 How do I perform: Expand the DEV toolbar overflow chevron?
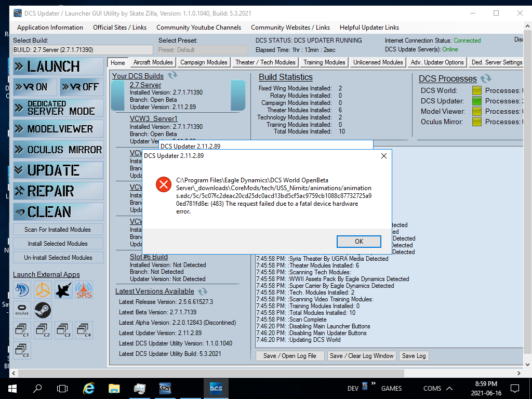pyautogui.click(x=373, y=383)
